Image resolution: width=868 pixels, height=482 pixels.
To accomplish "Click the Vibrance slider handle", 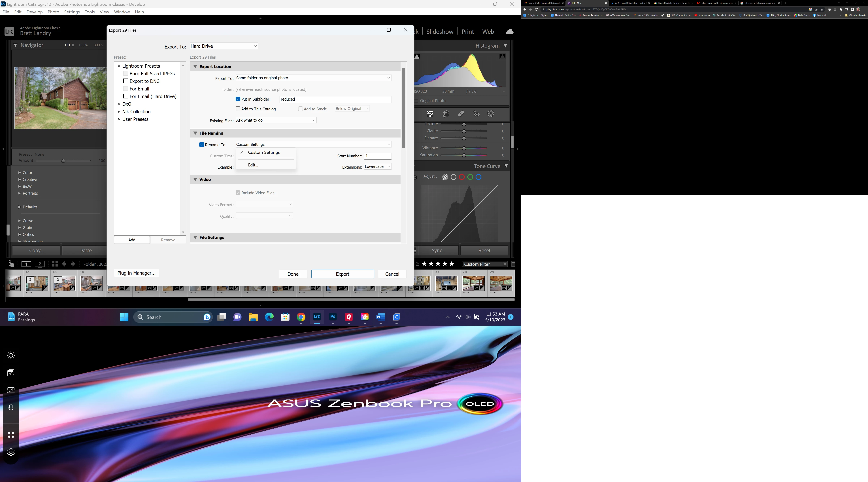I will click(x=464, y=148).
